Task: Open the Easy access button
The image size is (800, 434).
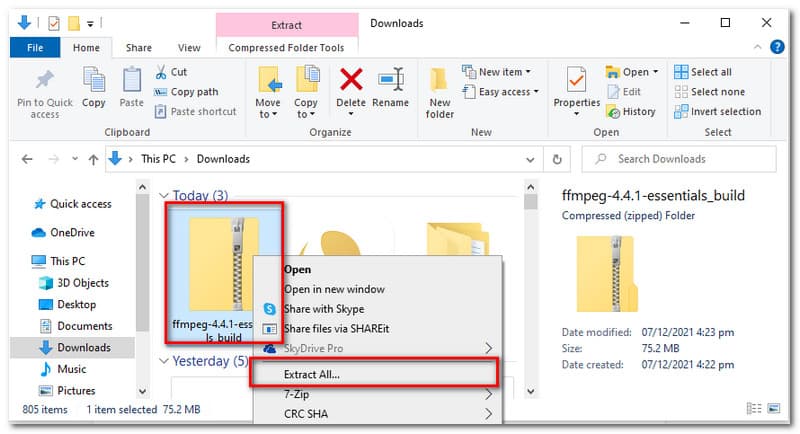Action: click(501, 92)
